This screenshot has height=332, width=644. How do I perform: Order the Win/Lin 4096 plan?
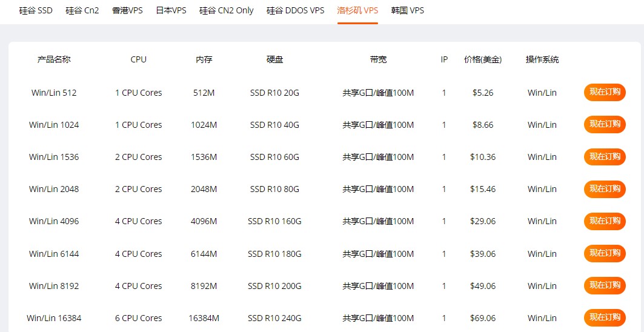point(605,221)
